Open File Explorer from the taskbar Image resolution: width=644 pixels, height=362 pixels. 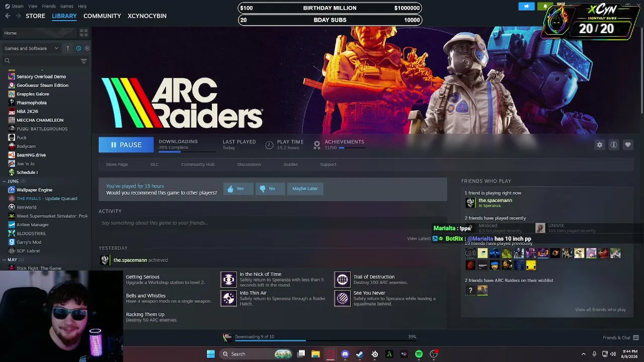tap(315, 354)
